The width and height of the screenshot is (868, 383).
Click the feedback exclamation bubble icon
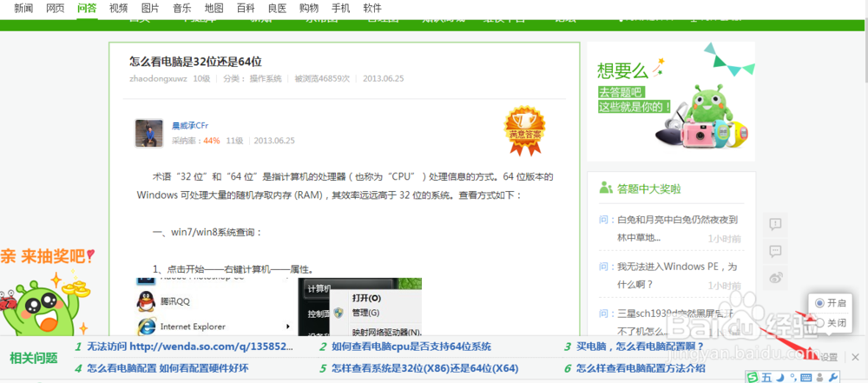(775, 224)
